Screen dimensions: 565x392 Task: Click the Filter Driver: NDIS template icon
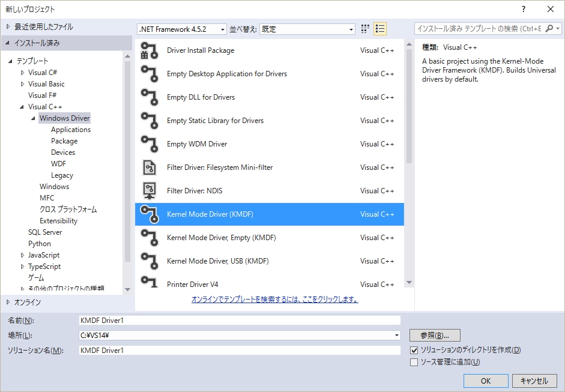[x=148, y=191]
